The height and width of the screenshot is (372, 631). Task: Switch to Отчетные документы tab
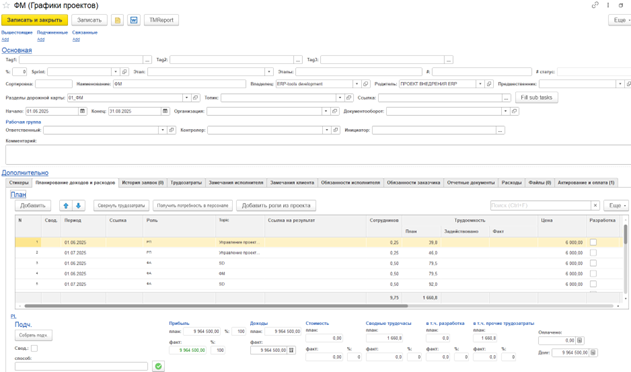pos(471,183)
